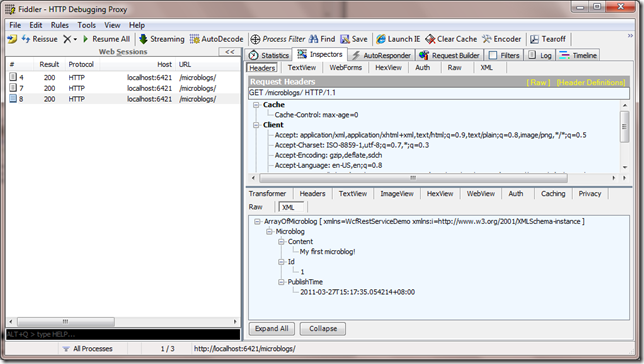Expand the toolbar overflow chevron
Screen dimensions: 644x364
[x=630, y=36]
